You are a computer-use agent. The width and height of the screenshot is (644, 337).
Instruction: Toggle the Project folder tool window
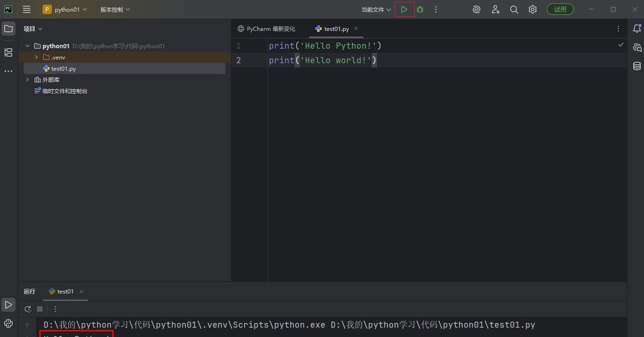9,29
